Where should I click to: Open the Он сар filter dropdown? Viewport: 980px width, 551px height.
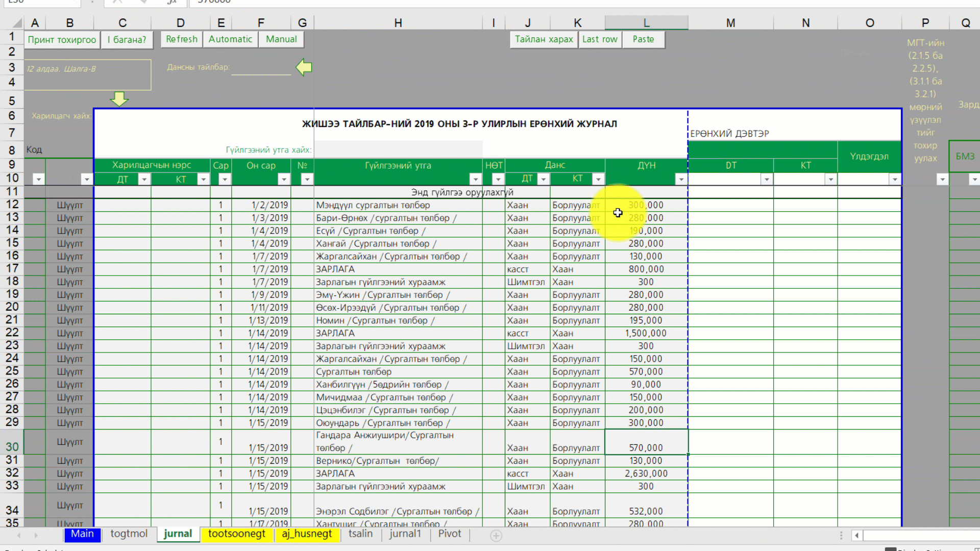(284, 179)
